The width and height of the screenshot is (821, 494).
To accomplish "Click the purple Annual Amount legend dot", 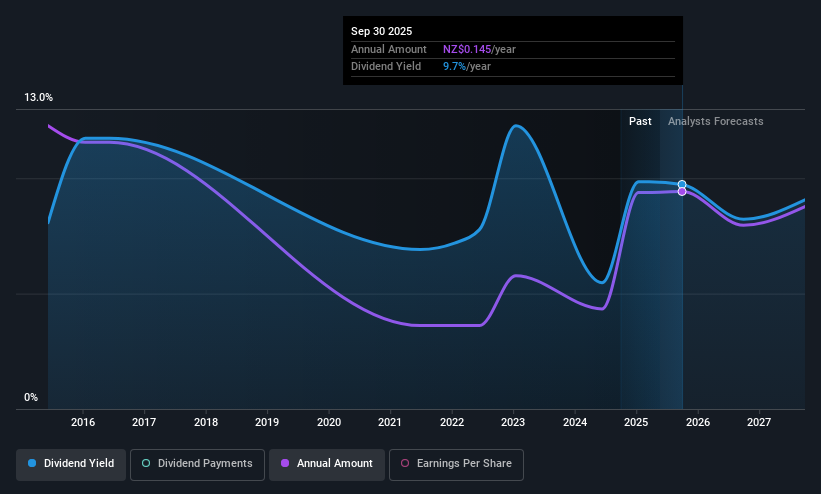I will pos(285,463).
